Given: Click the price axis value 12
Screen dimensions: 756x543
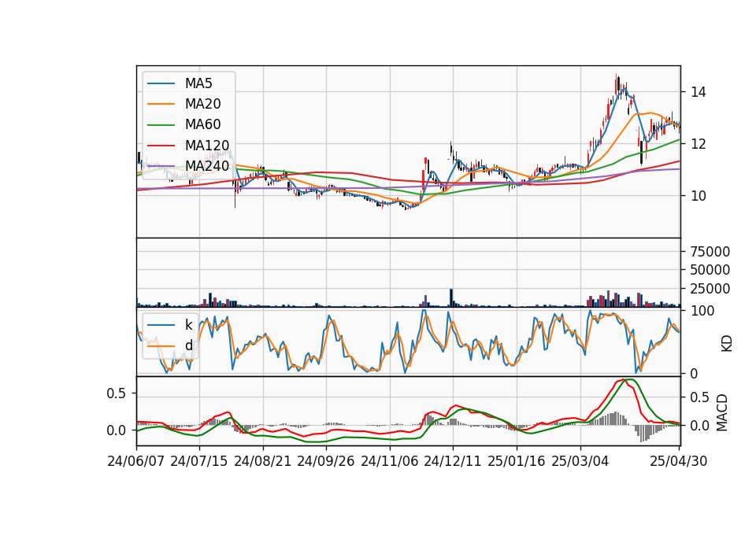Looking at the screenshot, I should [699, 144].
